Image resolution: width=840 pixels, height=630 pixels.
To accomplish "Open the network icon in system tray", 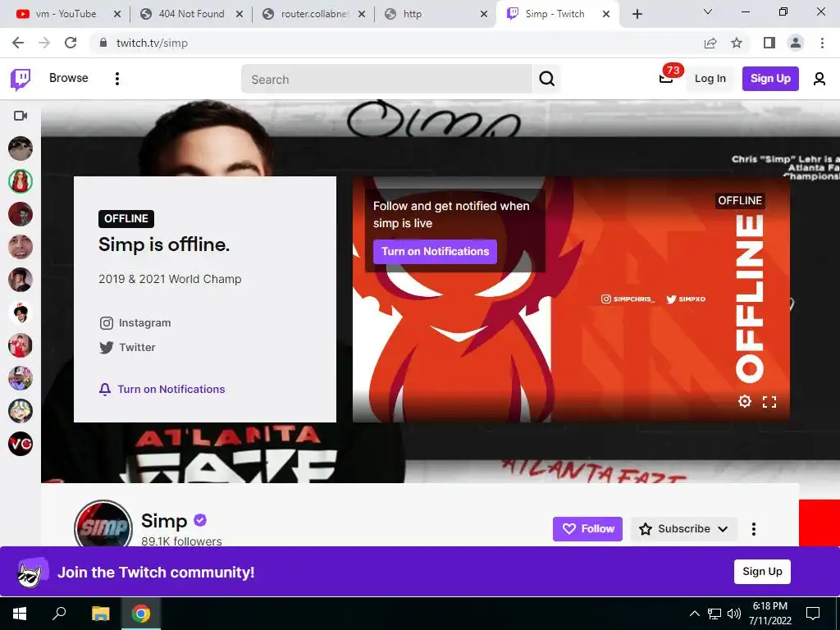I will click(714, 614).
